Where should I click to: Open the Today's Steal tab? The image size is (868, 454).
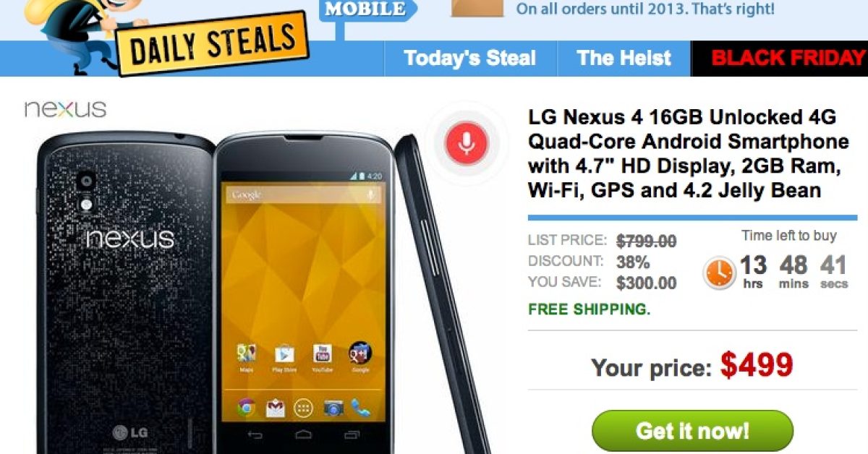[470, 59]
